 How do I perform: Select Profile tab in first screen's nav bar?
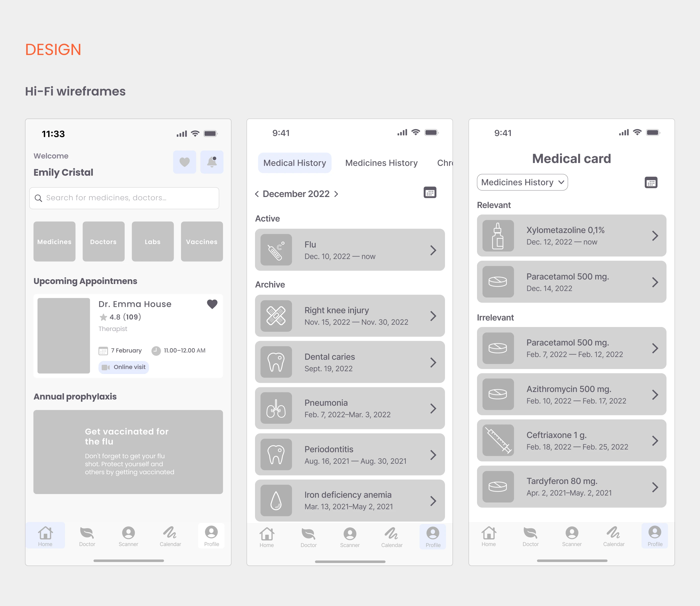(211, 536)
